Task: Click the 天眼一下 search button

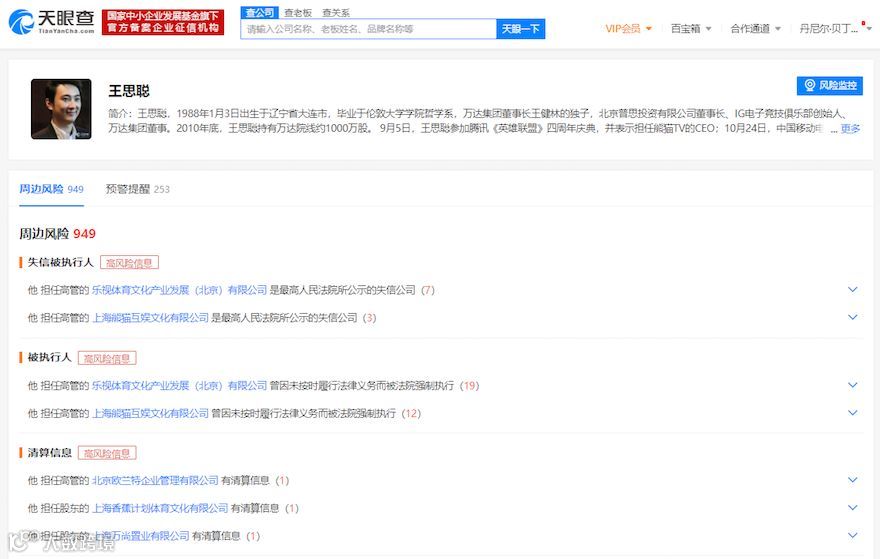Action: pos(520,29)
